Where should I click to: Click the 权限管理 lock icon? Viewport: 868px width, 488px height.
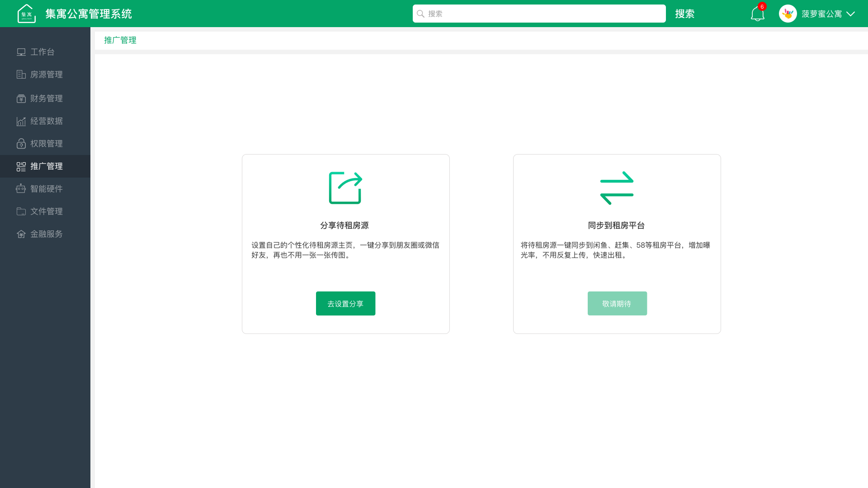21,144
